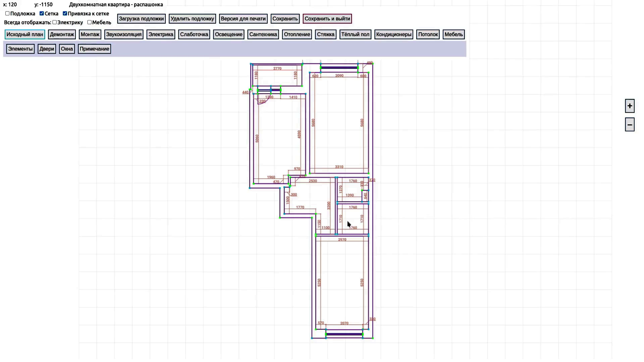Click Сохранить и выйти button
The width and height of the screenshot is (644, 362).
point(327,19)
